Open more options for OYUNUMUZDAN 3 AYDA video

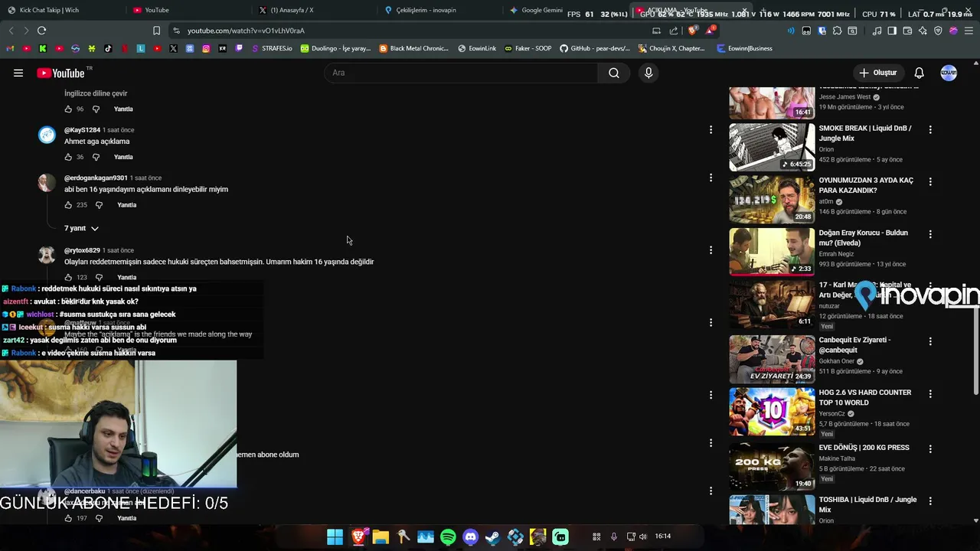tap(930, 182)
